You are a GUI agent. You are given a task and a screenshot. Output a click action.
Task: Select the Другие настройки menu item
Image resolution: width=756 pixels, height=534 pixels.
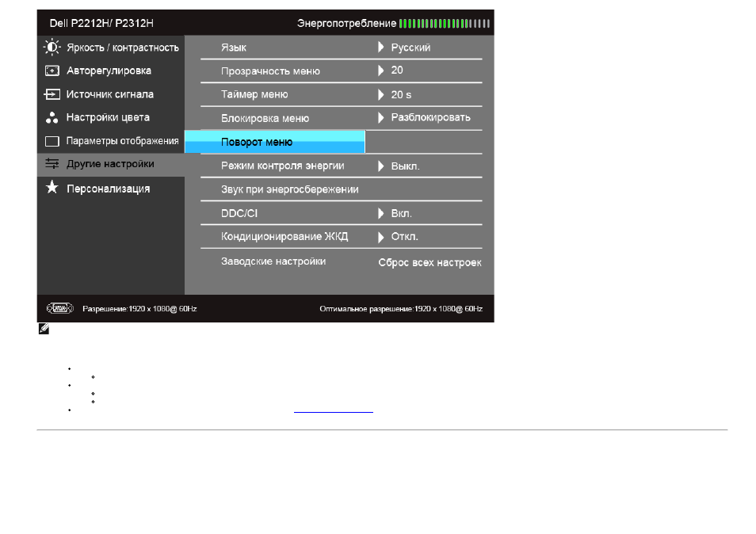coord(111,164)
